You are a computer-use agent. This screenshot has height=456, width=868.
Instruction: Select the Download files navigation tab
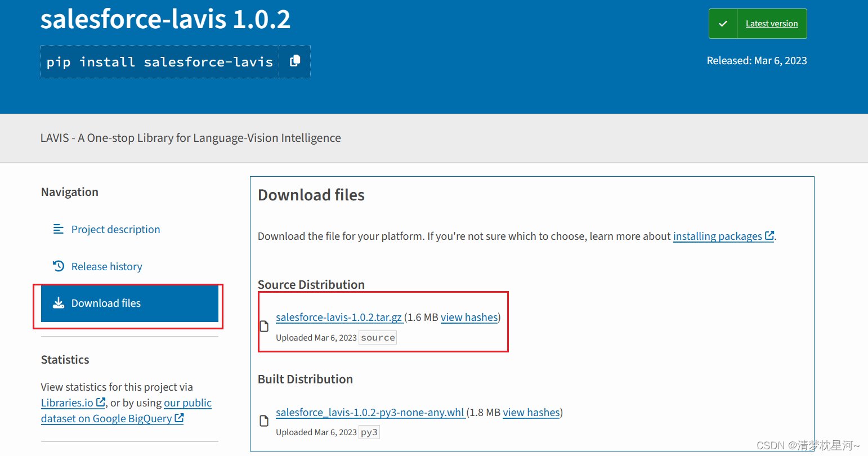(129, 303)
